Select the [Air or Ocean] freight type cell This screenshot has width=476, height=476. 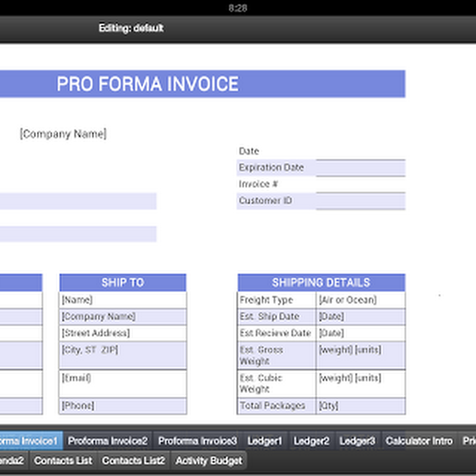(x=360, y=300)
